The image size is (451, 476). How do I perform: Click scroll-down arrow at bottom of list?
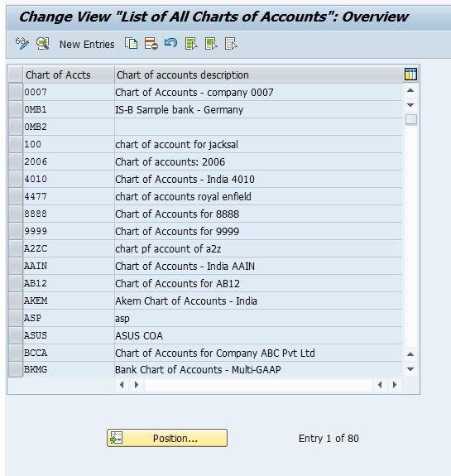pyautogui.click(x=410, y=369)
